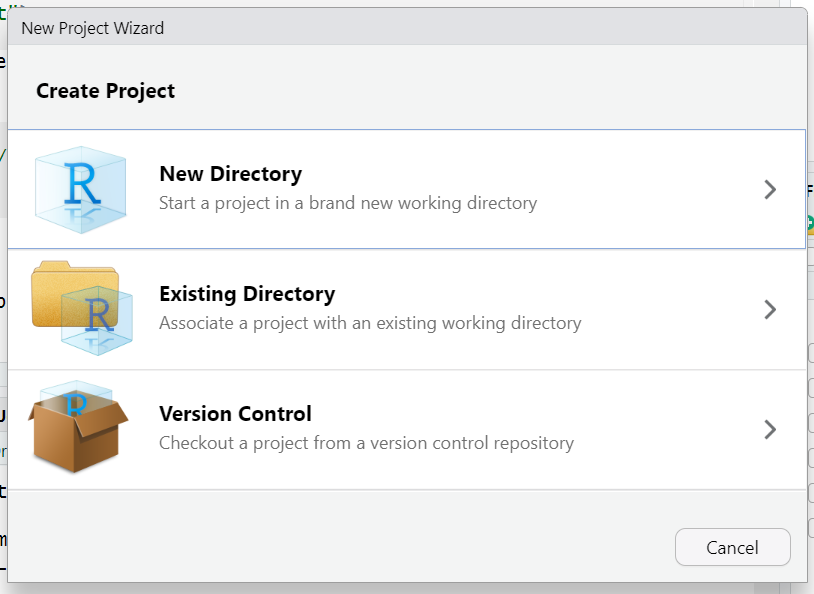Click the Create Project heading
This screenshot has width=814, height=594.
[105, 91]
